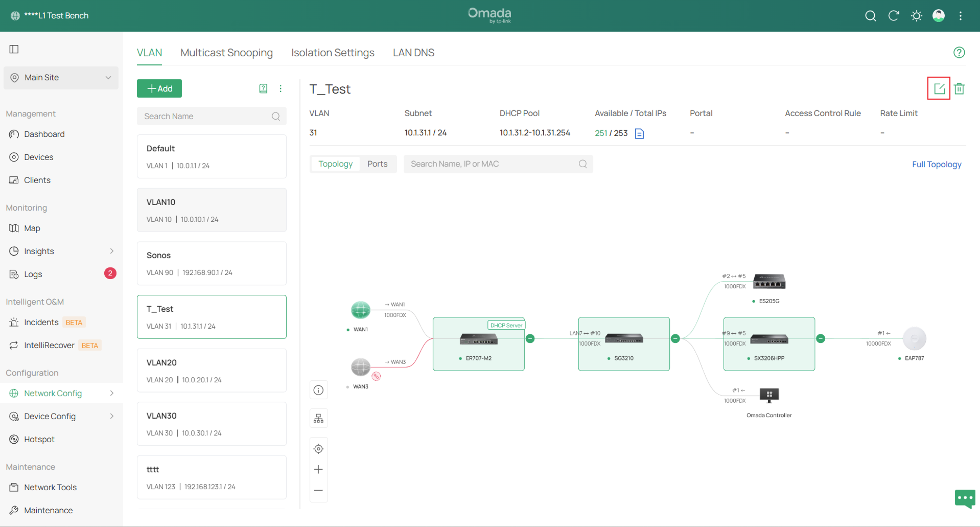Switch to the Ports view tab

(377, 164)
